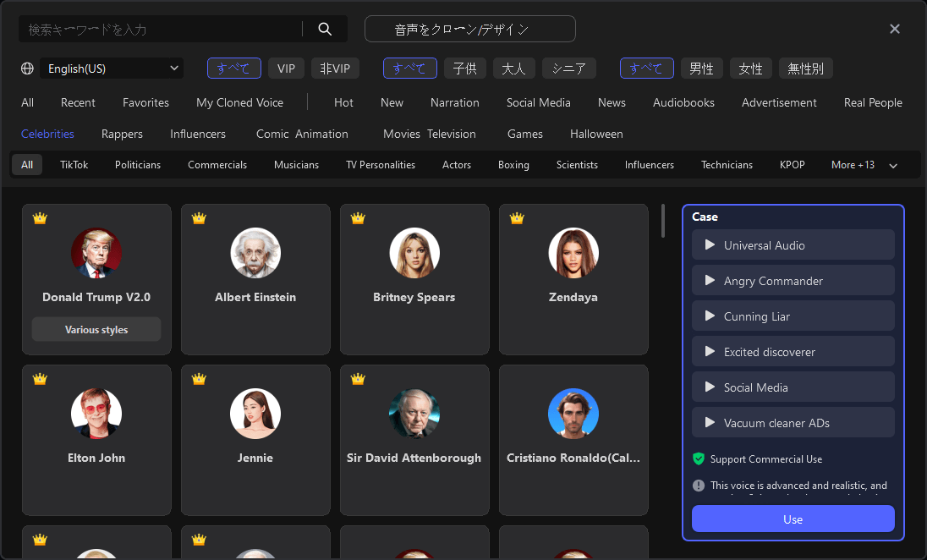Switch to the Hot category

tap(343, 103)
